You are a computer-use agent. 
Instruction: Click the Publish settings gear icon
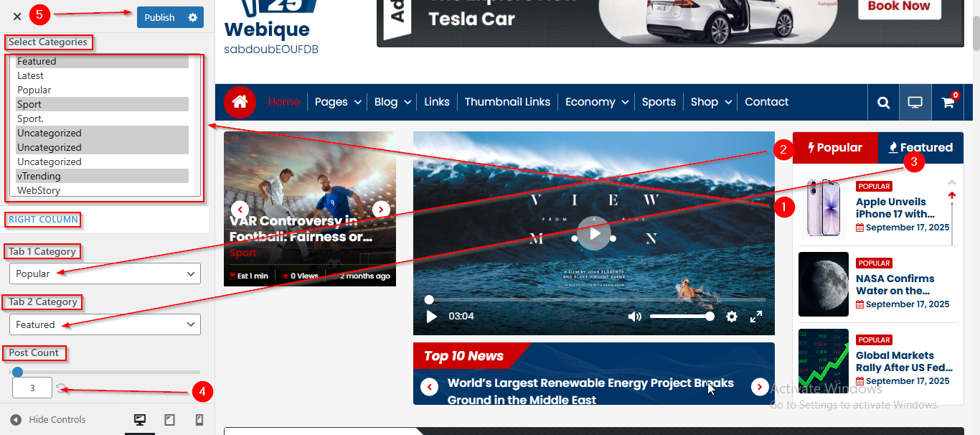click(192, 17)
